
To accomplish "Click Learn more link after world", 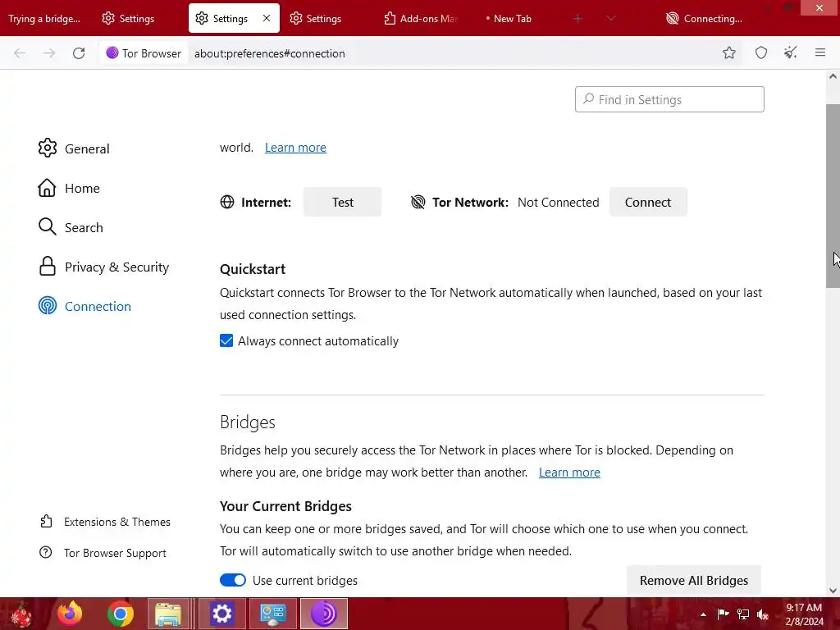I will [x=295, y=148].
